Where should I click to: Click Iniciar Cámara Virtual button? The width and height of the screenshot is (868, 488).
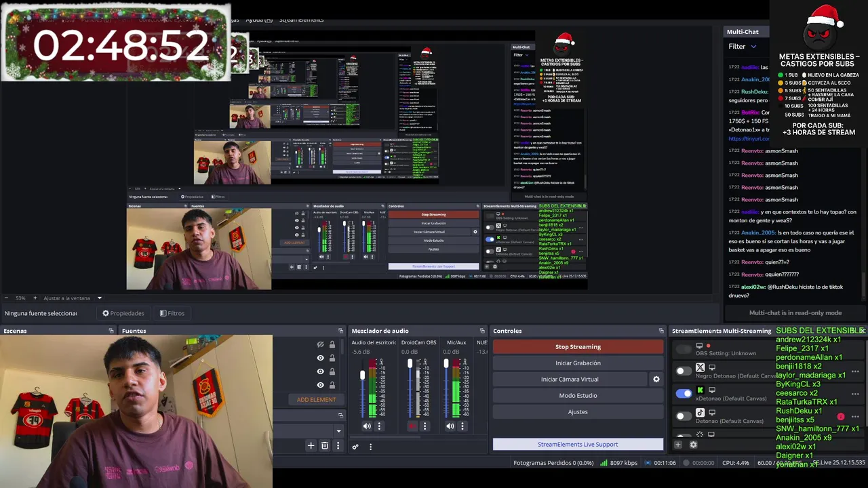click(570, 380)
